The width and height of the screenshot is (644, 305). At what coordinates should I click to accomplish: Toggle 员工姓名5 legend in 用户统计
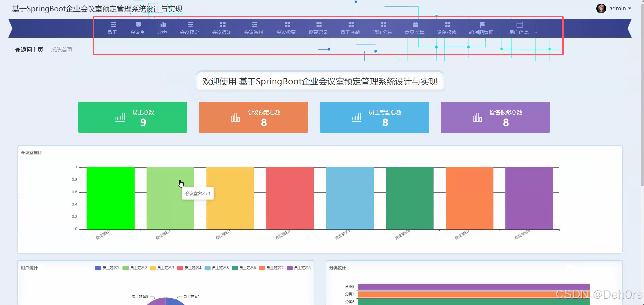pos(216,268)
